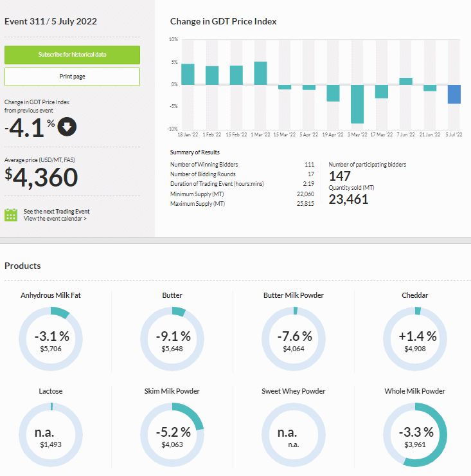Viewport: 471px width, 476px height.
Task: Open the Skim Milk Powder donut chart
Action: coord(172,435)
